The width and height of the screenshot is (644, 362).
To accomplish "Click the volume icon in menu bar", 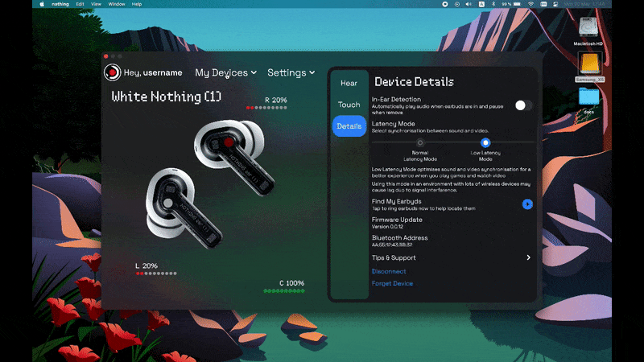I will click(x=469, y=4).
